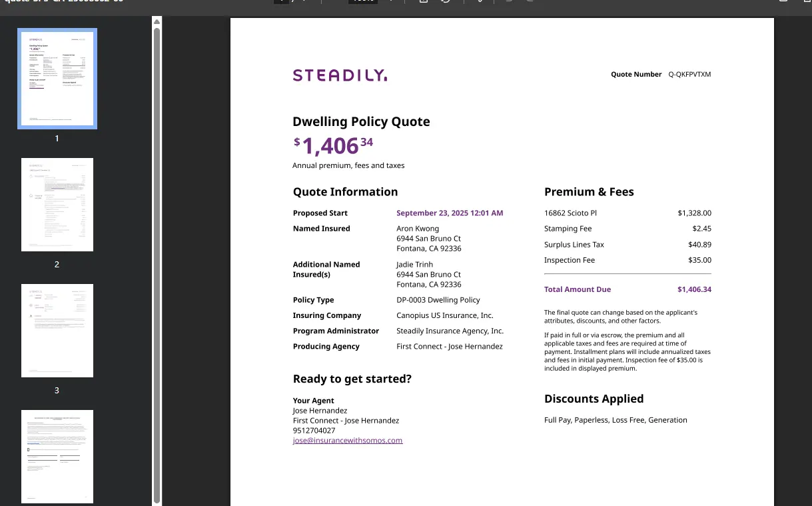Click the Proposed Start label
The image size is (812, 506).
click(320, 213)
